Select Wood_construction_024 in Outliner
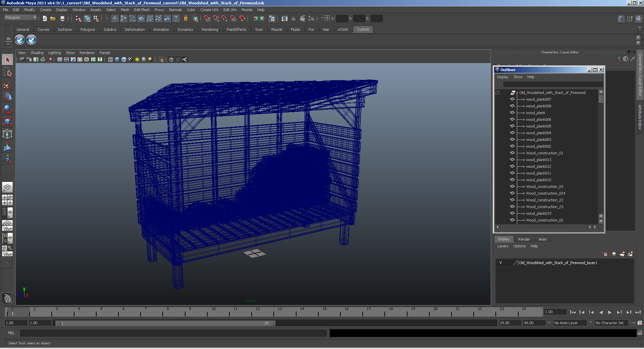Image resolution: width=644 pixels, height=349 pixels. [545, 193]
